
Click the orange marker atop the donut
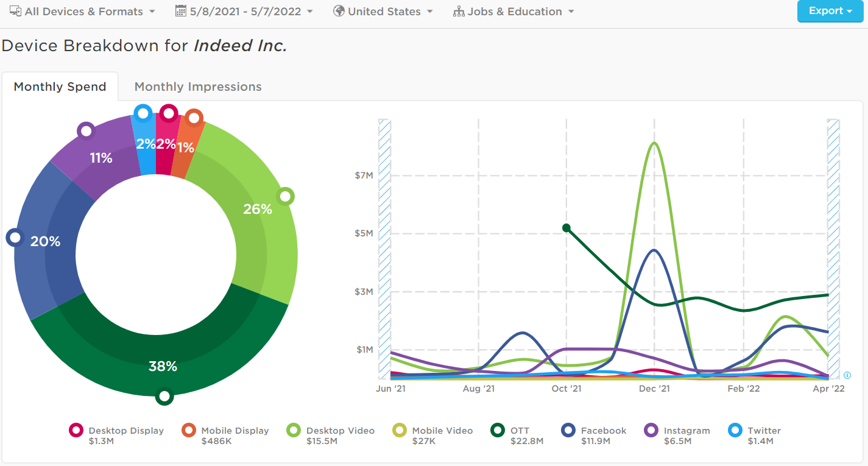(194, 118)
